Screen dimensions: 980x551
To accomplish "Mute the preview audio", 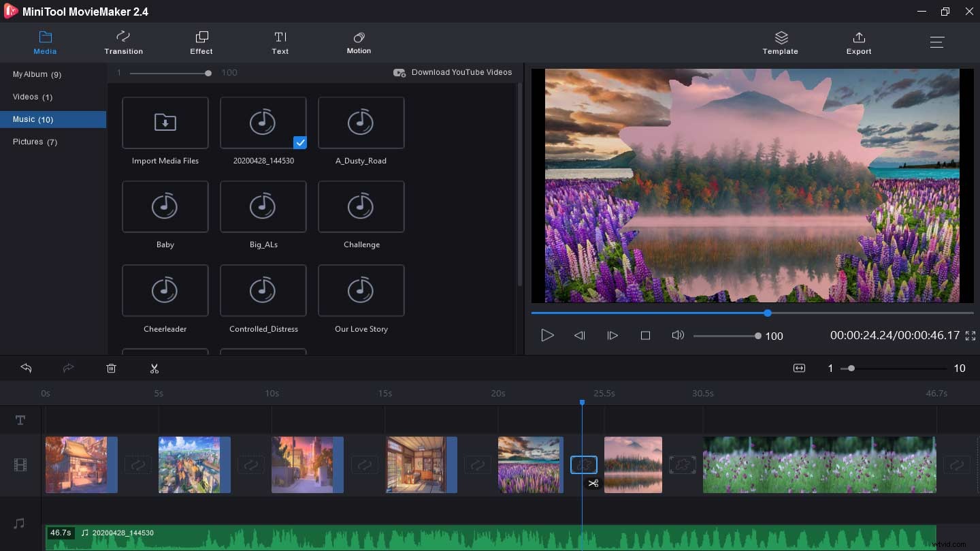I will tap(678, 335).
